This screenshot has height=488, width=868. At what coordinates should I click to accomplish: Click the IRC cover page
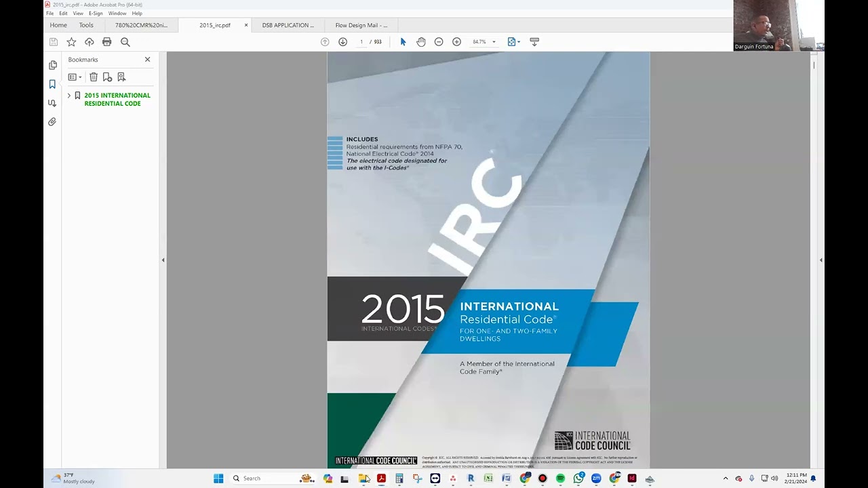(x=488, y=260)
